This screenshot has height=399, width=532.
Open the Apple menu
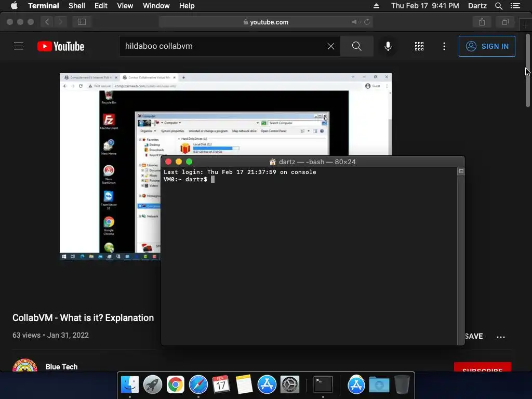14,5
